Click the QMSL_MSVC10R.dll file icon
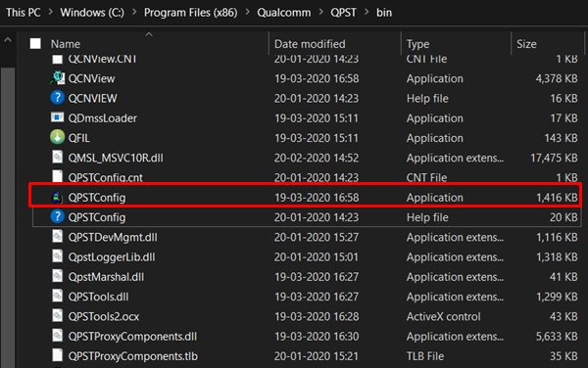Image resolution: width=588 pixels, height=368 pixels. (57, 157)
